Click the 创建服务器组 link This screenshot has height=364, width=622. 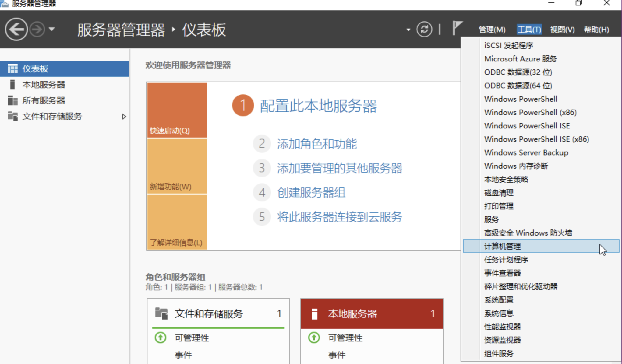point(311,193)
